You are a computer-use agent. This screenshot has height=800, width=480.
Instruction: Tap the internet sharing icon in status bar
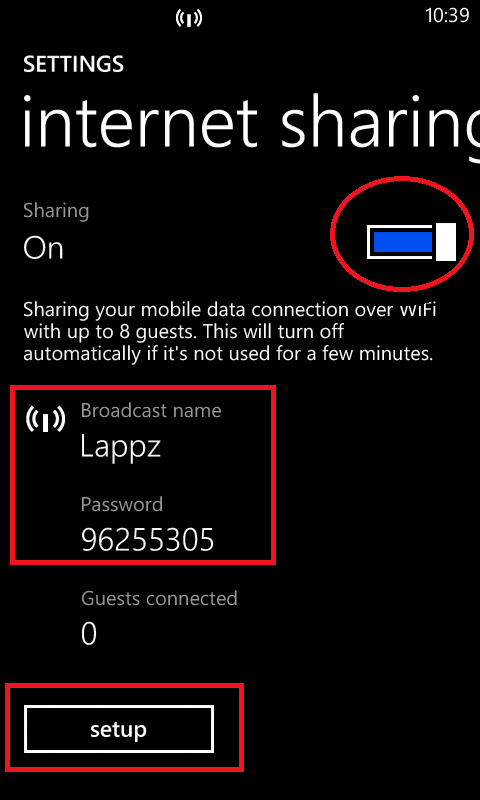point(189,19)
